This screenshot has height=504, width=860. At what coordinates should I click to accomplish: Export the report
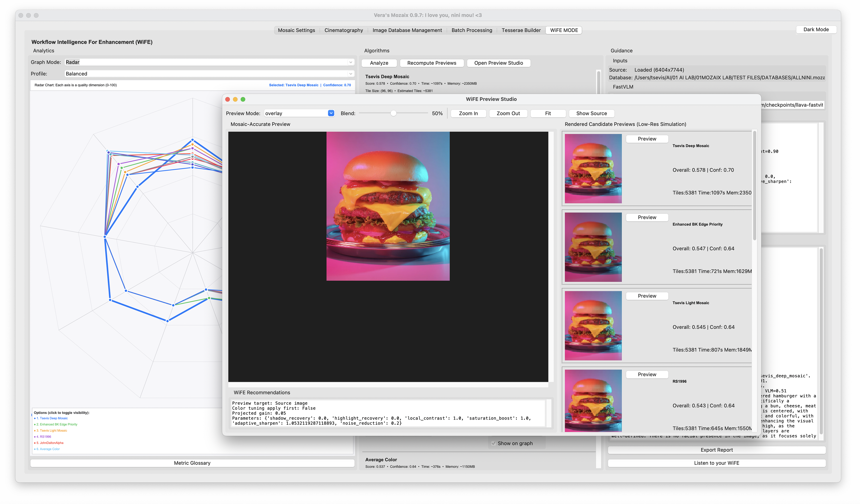pos(717,450)
